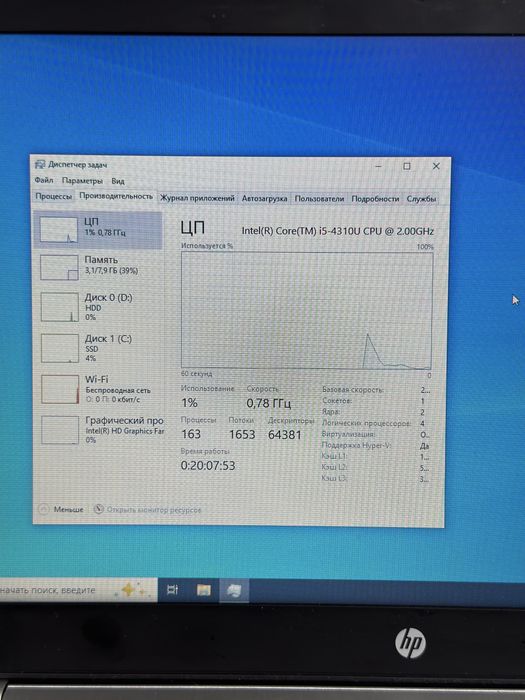Open the Вид menu
Viewport: 525px width, 700px height.
[118, 181]
